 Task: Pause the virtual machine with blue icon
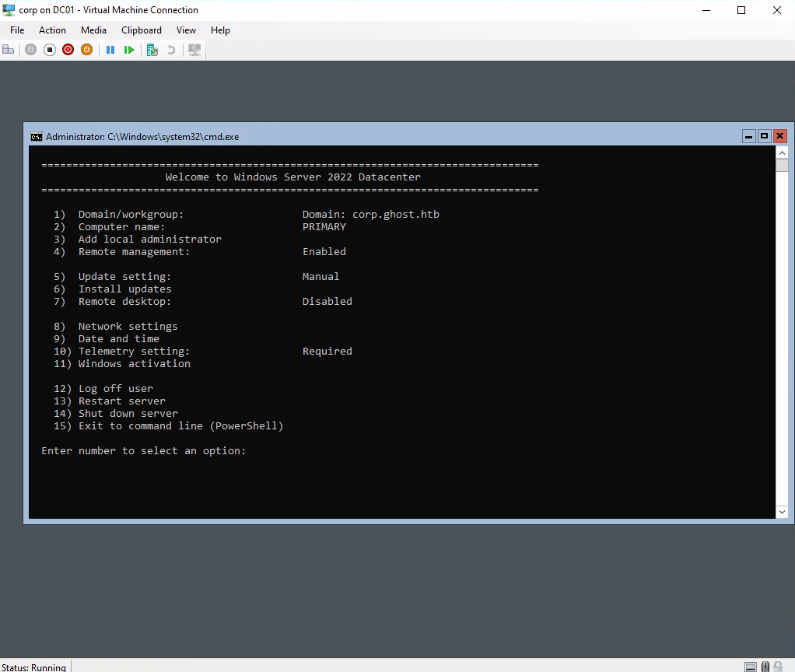110,50
